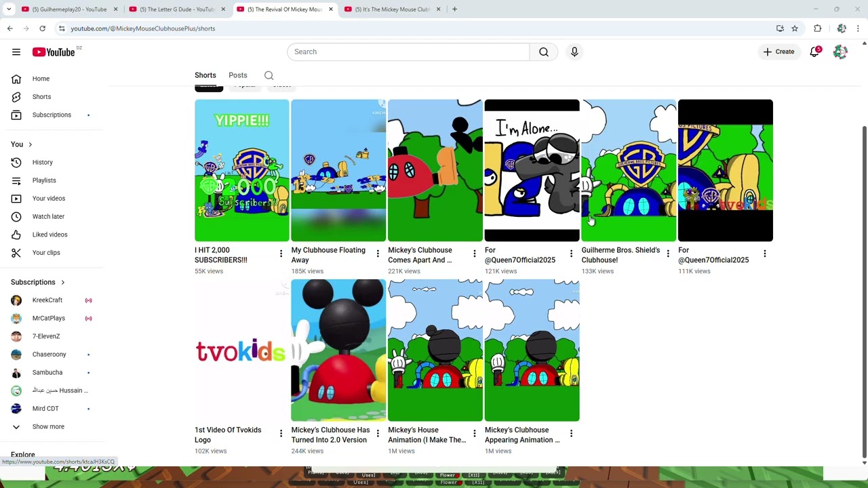Expand the You section chevron

pos(30,144)
